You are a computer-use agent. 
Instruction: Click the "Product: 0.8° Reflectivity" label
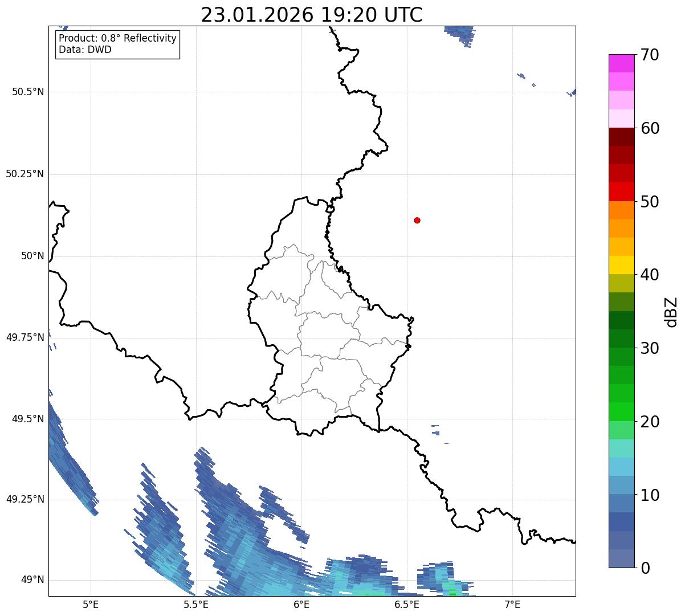118,38
